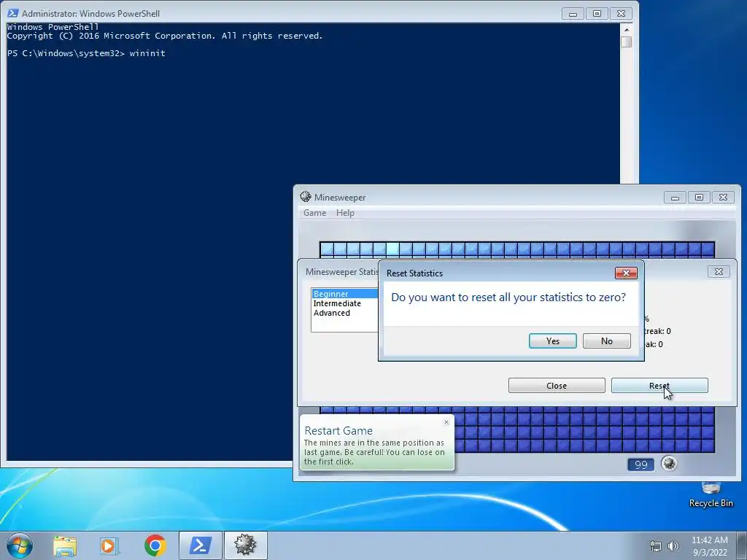The width and height of the screenshot is (747, 560).
Task: Open Windows Media Player from the taskbar
Action: pos(109,545)
